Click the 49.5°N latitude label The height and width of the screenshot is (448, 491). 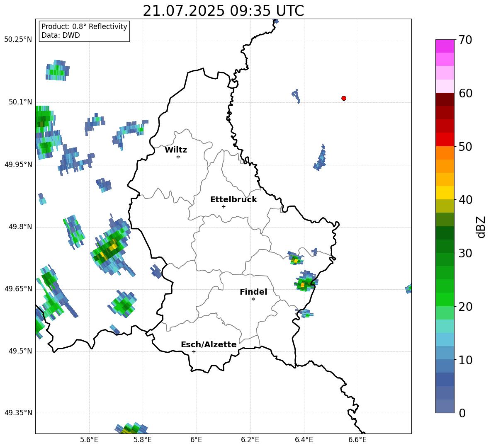tap(20, 351)
